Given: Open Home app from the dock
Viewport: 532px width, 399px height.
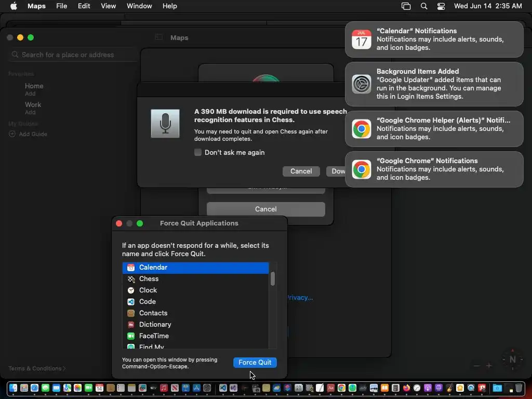Looking at the screenshot, I should (460, 388).
